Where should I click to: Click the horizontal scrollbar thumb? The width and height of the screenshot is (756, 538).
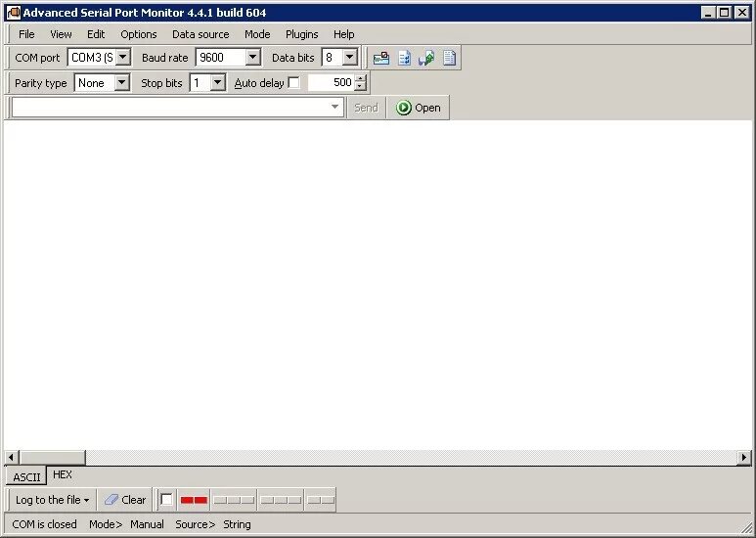[52, 457]
